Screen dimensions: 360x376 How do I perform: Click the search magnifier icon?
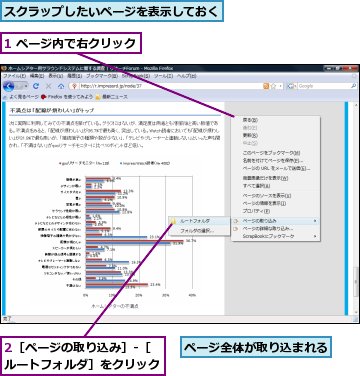pyautogui.click(x=353, y=86)
